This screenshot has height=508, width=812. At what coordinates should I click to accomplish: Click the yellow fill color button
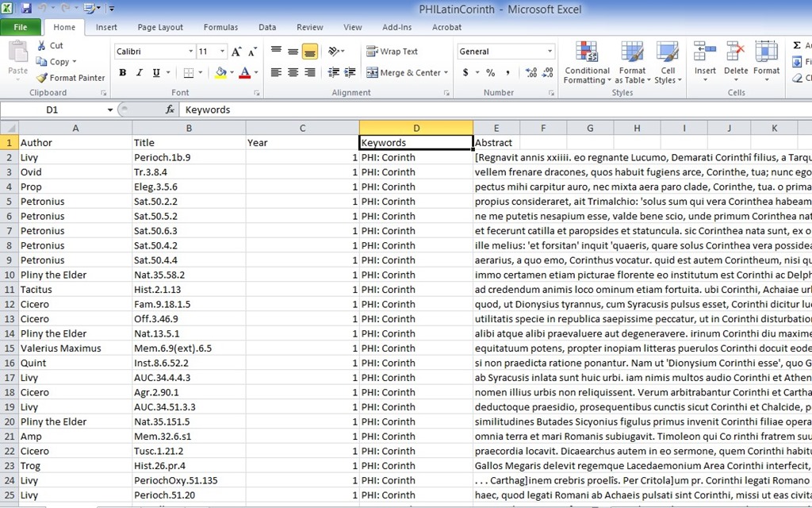220,73
